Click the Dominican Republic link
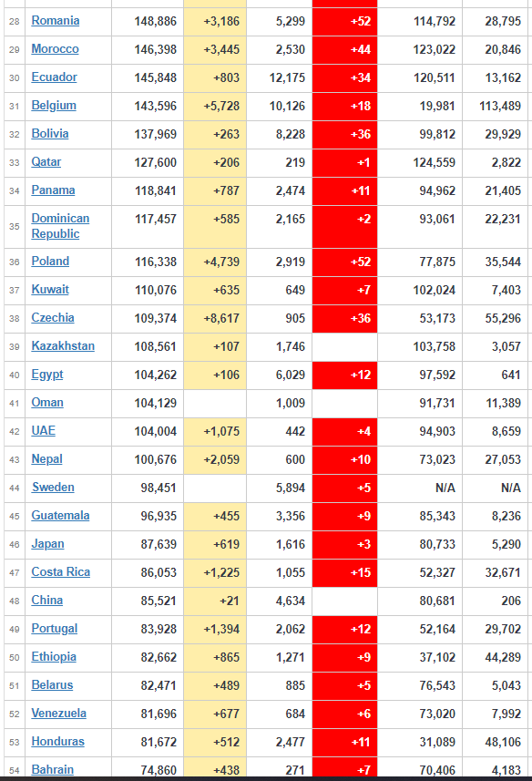Screen dimensions: 532x781 [60, 226]
